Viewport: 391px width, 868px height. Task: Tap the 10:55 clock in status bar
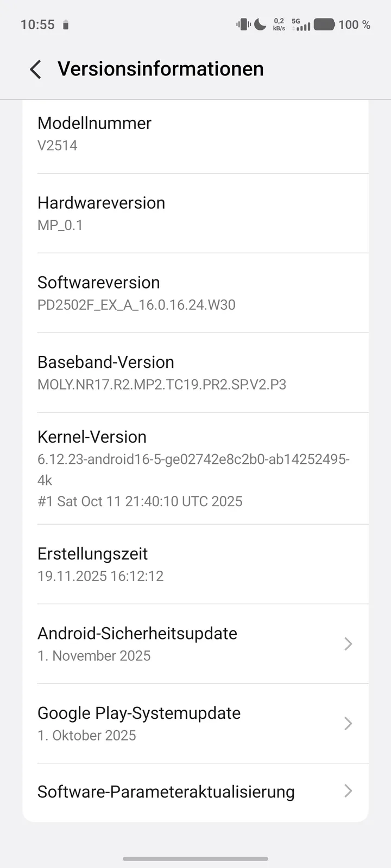(37, 24)
